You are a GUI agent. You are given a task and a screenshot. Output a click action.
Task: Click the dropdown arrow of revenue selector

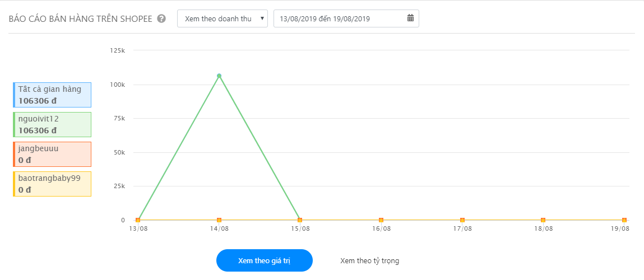point(262,18)
